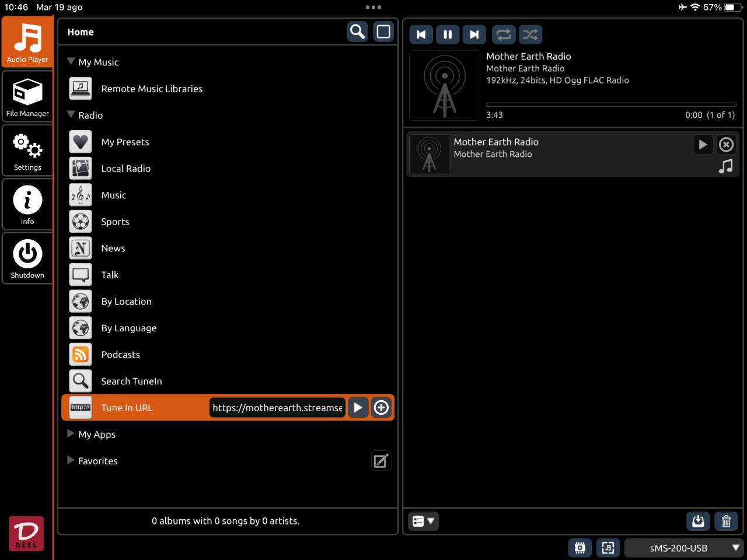Click the Home title
Screen dimensions: 747x560
[x=81, y=32]
